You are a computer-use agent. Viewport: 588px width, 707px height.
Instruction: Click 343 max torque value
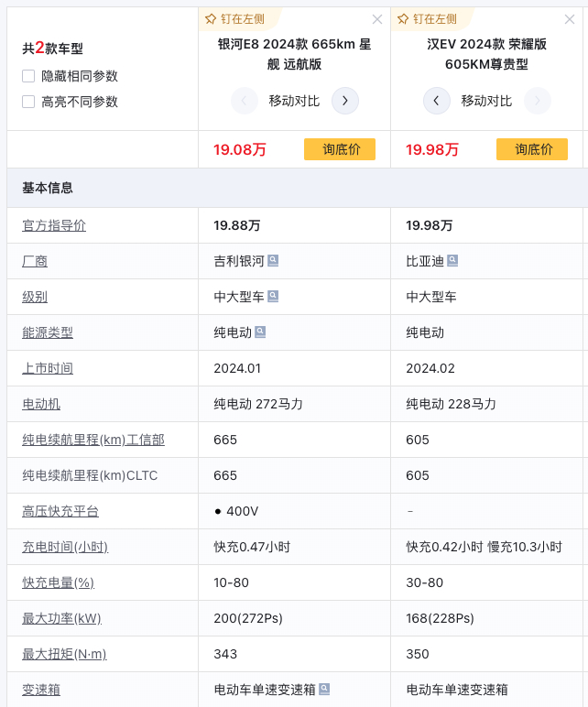225,654
